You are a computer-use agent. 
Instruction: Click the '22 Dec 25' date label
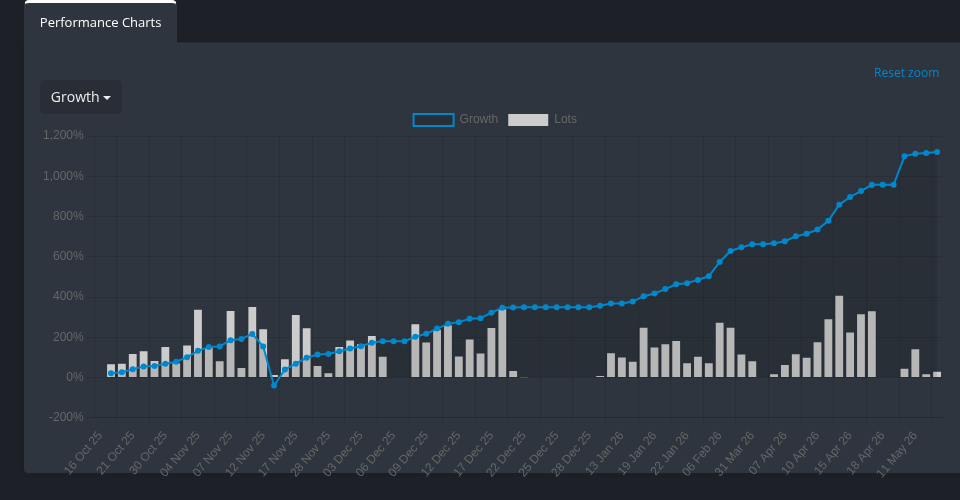(x=506, y=453)
